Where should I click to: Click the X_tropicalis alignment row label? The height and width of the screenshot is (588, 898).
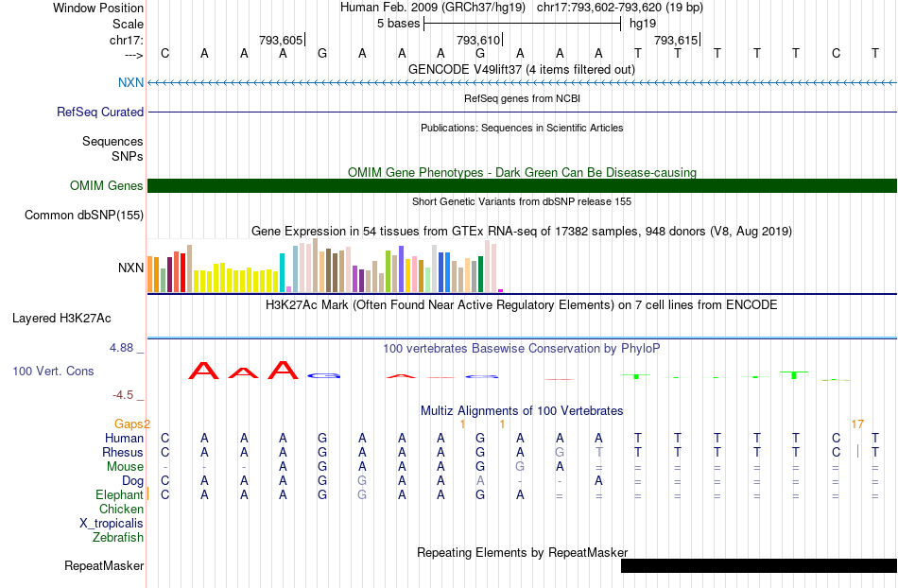pos(112,524)
